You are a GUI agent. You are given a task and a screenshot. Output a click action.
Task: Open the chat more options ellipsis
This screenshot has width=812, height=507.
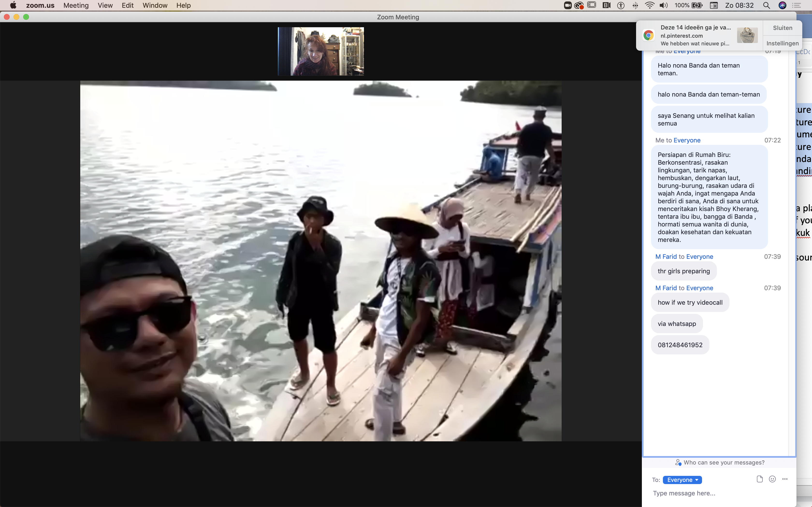784,479
